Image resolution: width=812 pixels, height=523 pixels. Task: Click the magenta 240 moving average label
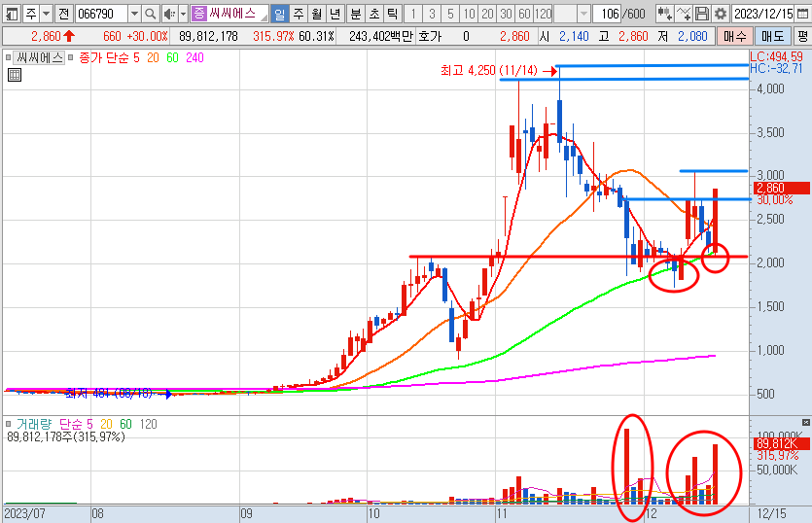tap(194, 57)
